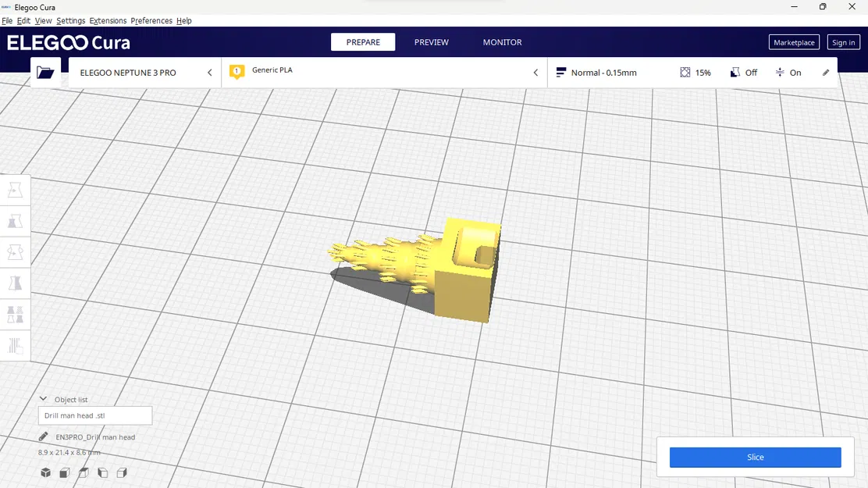Rename EN3PRO_Drill man head via pencil icon
This screenshot has width=868, height=488.
tap(44, 437)
